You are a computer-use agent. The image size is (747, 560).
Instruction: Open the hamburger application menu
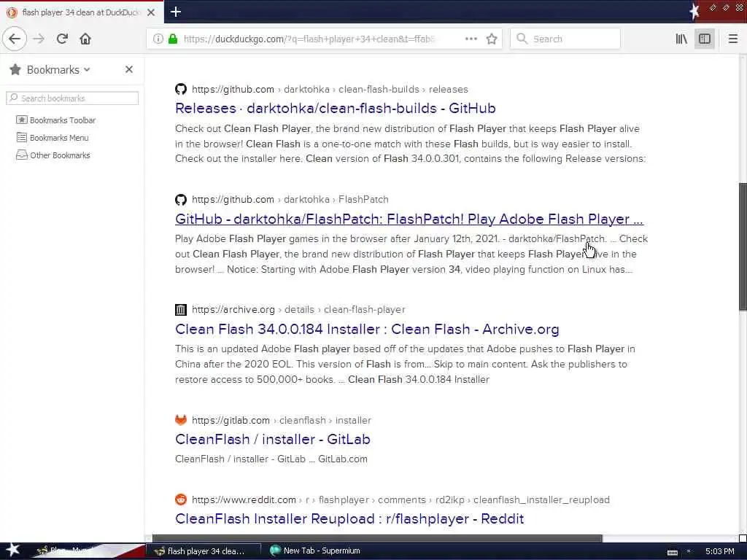tap(732, 39)
